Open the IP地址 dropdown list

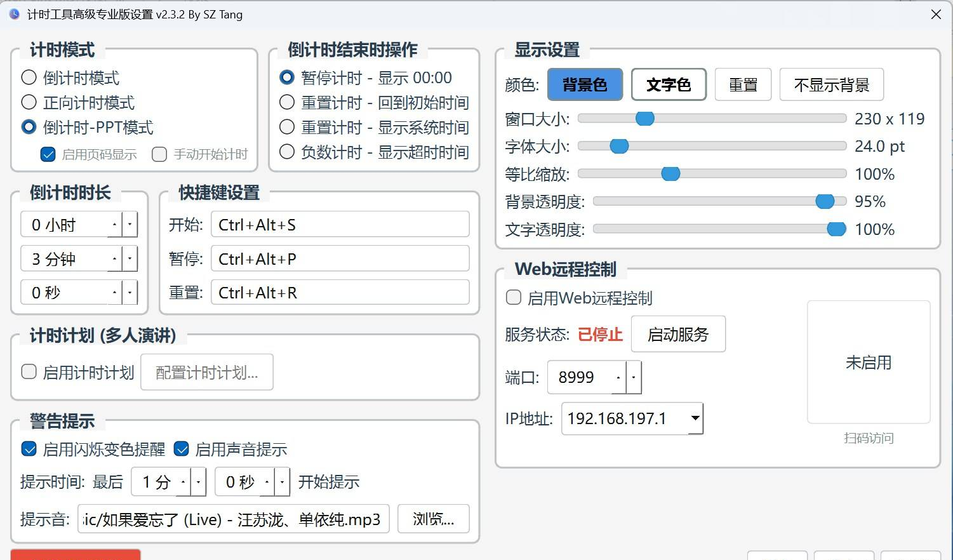[695, 418]
